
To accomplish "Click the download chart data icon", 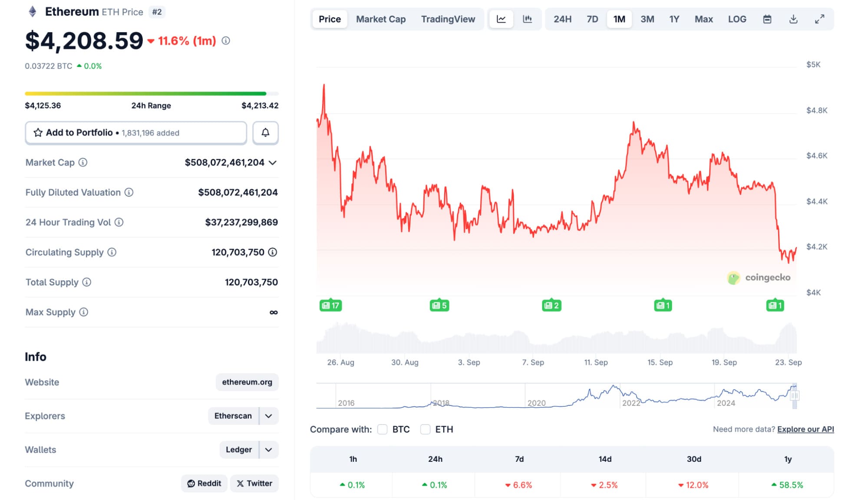I will (793, 19).
